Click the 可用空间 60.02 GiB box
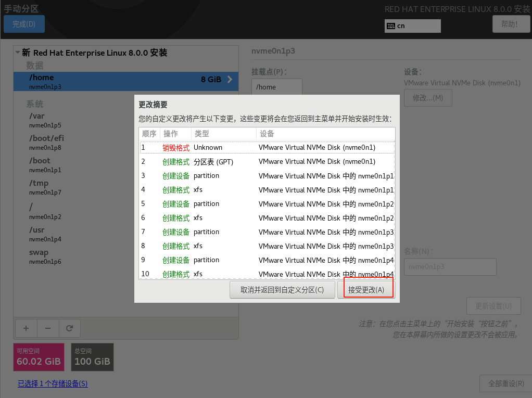This screenshot has height=398, width=532. pos(39,357)
